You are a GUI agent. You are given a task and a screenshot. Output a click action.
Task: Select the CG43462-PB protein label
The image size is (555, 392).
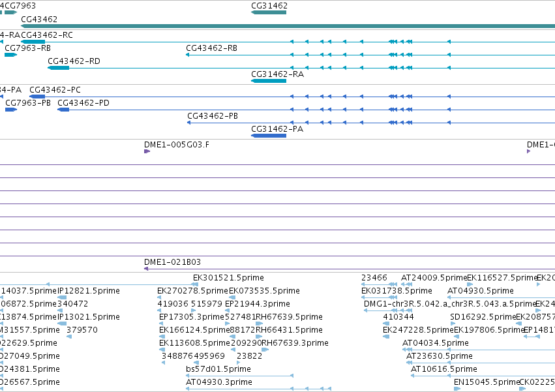(213, 116)
